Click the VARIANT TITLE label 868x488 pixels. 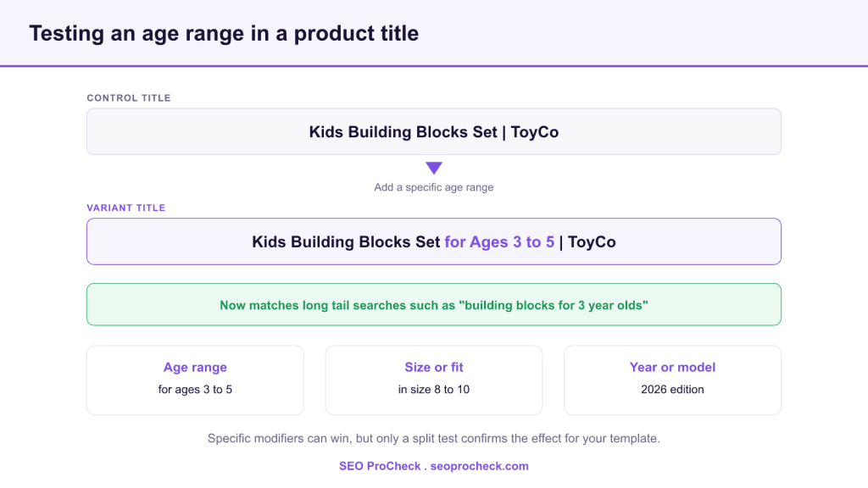coord(126,208)
